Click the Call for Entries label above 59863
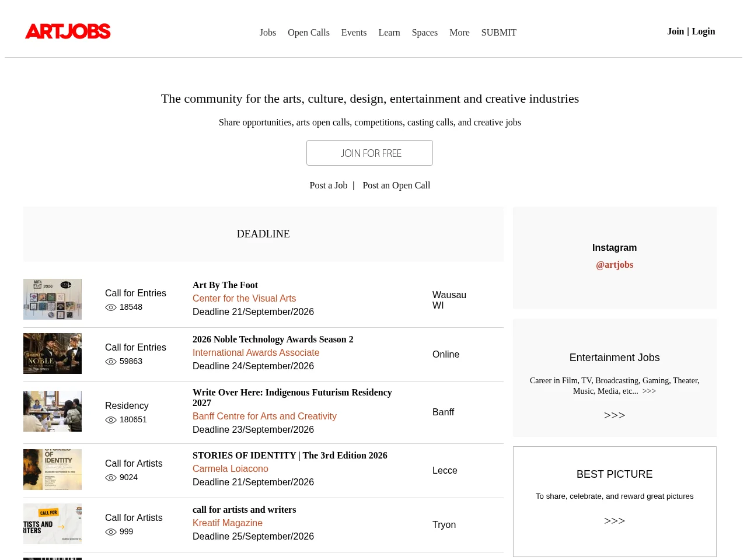Image resolution: width=747 pixels, height=560 pixels. (x=135, y=348)
